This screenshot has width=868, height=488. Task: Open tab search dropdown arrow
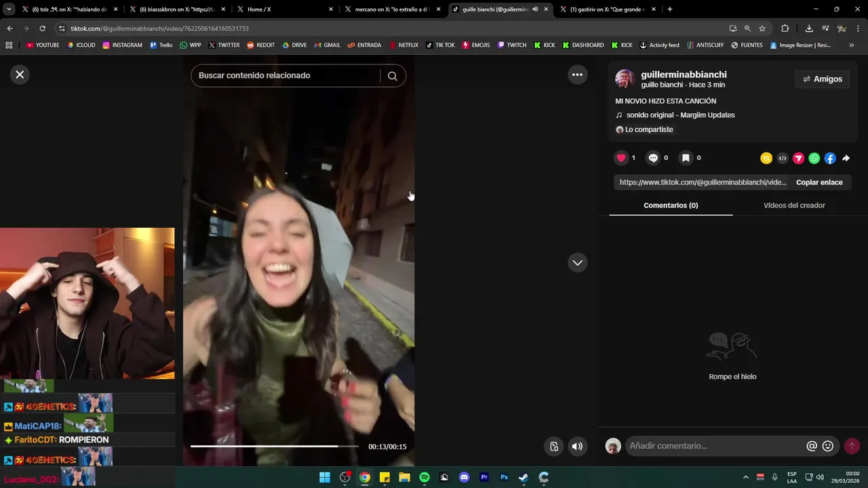point(8,9)
